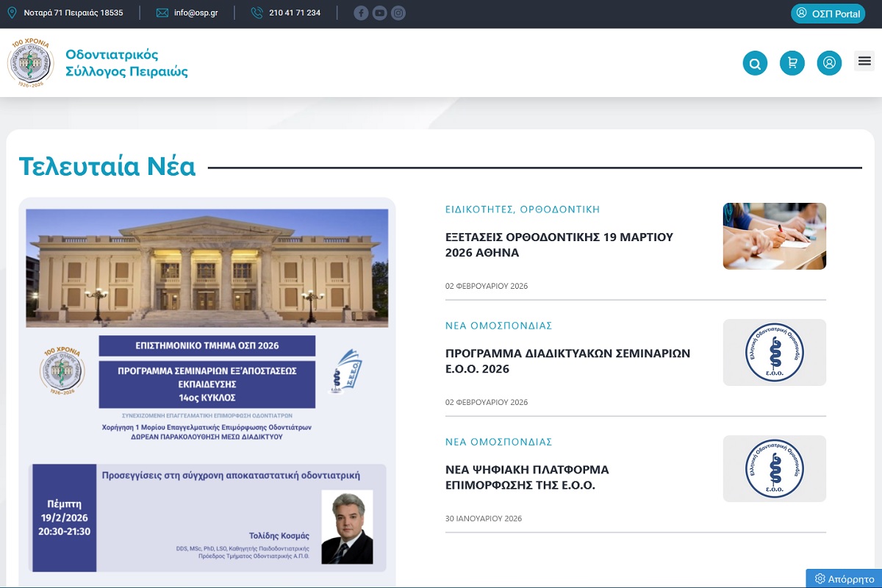Screen dimensions: 882x588
Task: Click the user account icon
Action: (829, 63)
